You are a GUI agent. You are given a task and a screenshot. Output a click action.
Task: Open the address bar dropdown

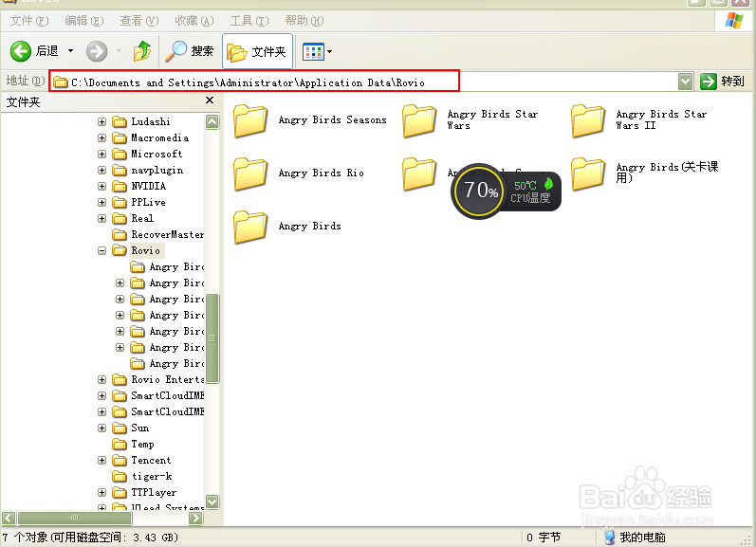tap(685, 82)
